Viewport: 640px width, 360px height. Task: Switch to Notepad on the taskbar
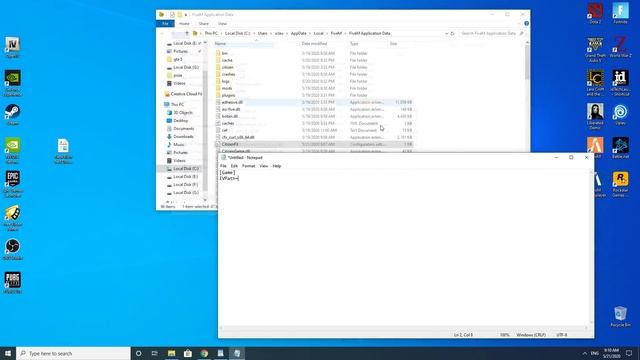tap(237, 353)
